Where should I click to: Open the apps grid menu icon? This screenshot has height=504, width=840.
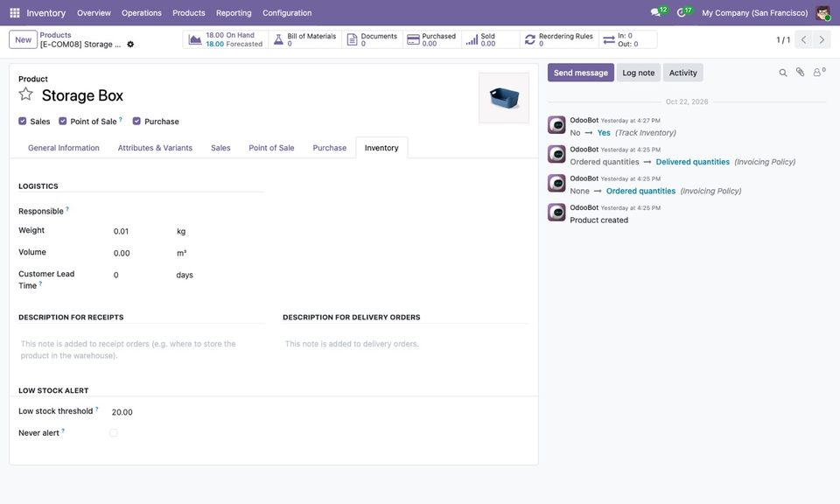pyautogui.click(x=15, y=13)
